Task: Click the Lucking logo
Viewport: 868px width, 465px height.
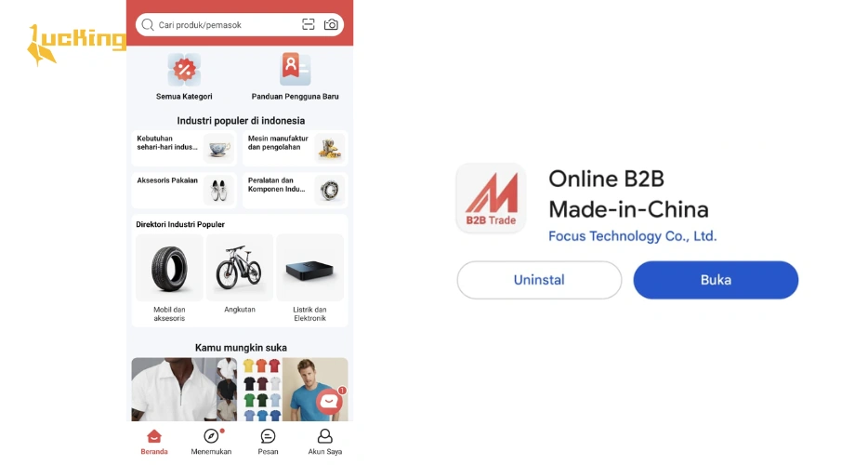Action: coord(77,45)
